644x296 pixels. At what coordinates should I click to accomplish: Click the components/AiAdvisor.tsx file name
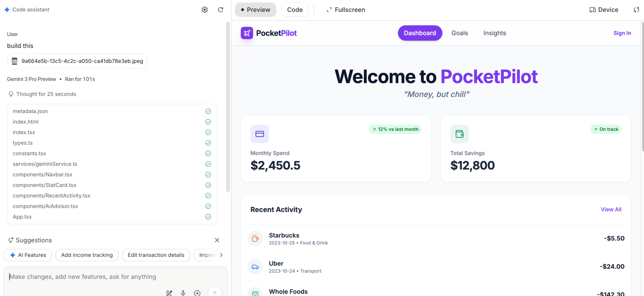coord(45,206)
